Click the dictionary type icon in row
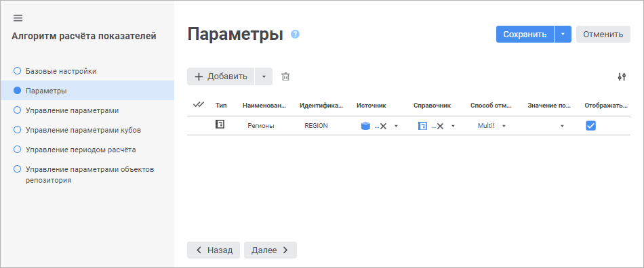 (220, 124)
